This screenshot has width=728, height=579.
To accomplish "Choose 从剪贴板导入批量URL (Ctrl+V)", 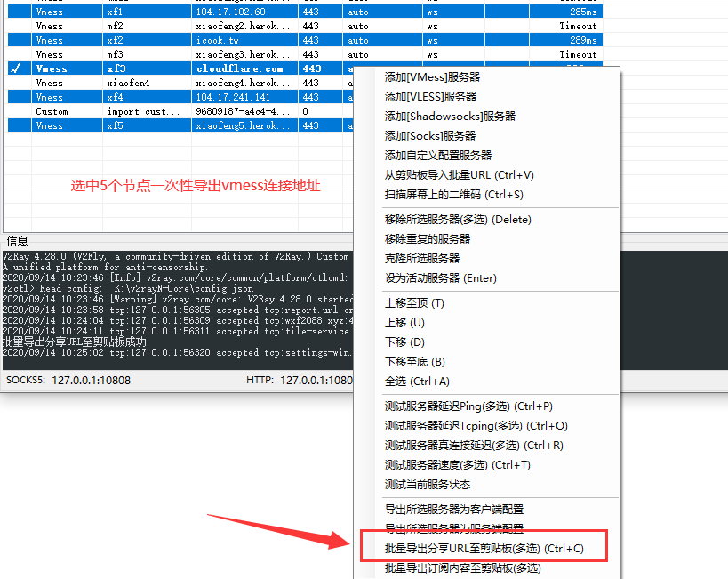I will [x=460, y=175].
